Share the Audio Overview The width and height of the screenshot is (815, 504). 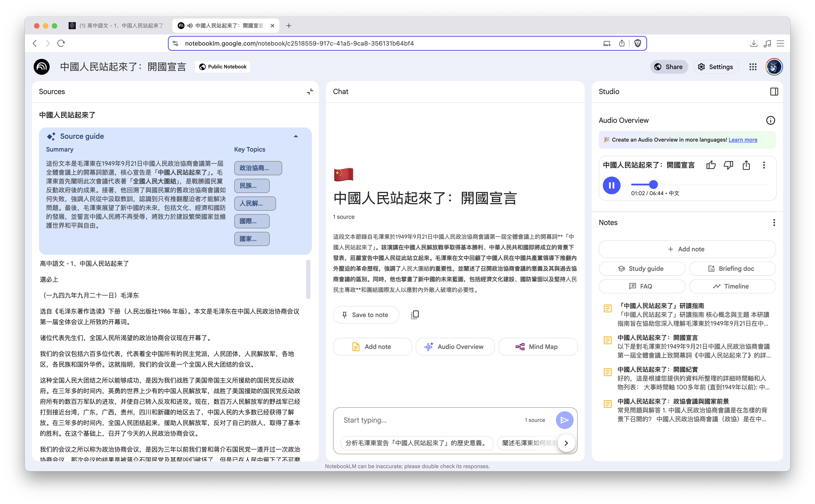(746, 165)
